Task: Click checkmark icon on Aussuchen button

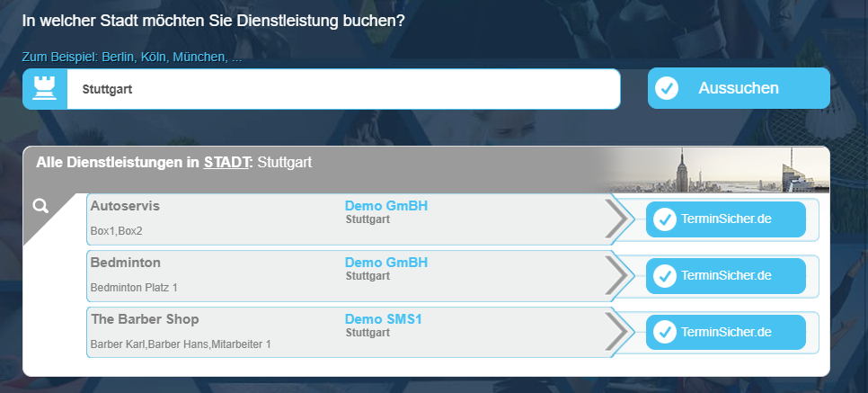Action: point(666,88)
